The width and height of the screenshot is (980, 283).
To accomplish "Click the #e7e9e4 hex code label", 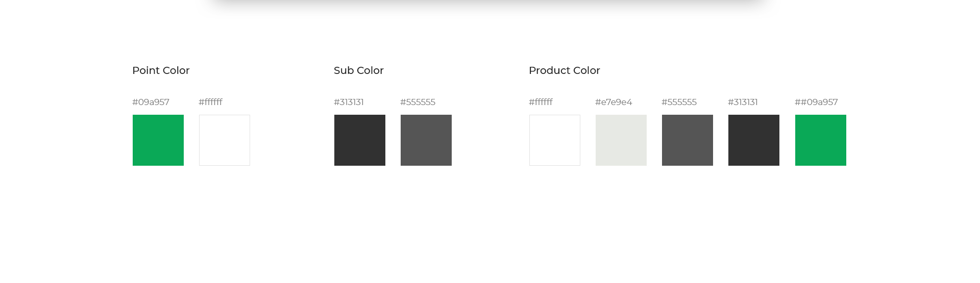I will (x=614, y=102).
